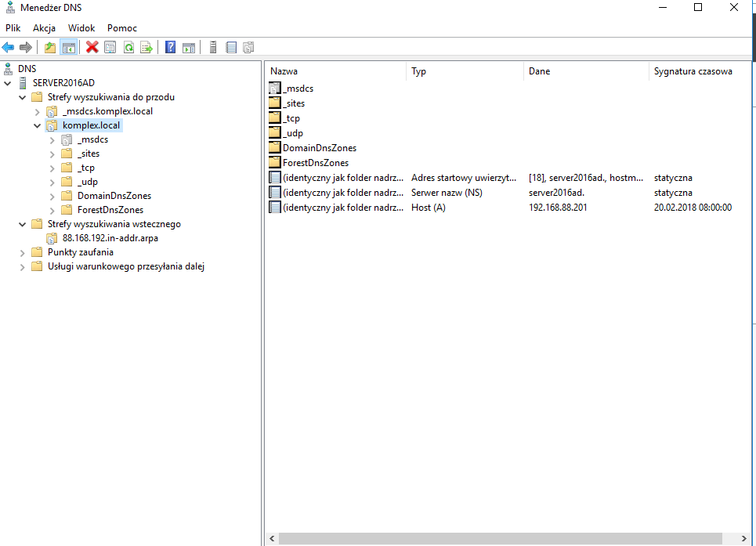Collapse the komplex.local zone node
The height and width of the screenshot is (546, 756).
click(x=37, y=126)
